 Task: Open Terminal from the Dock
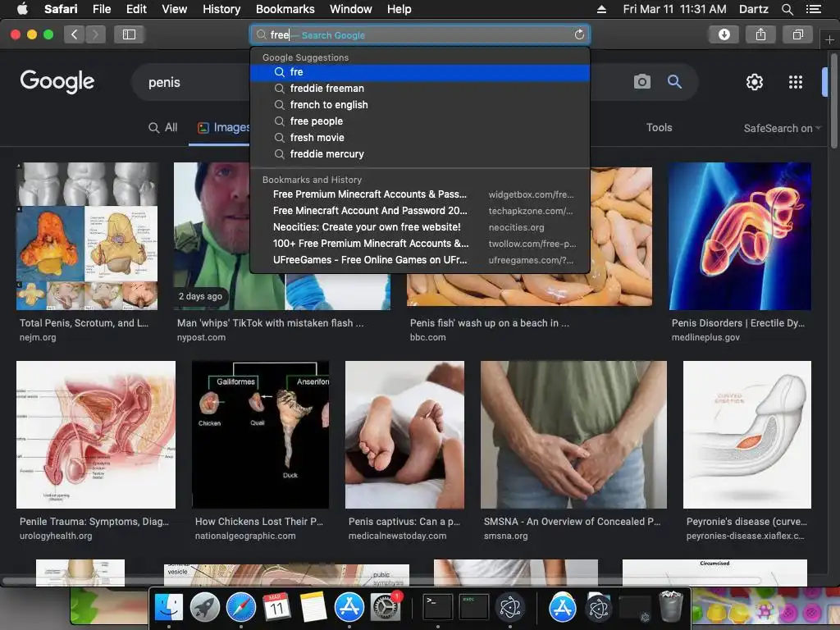(438, 608)
